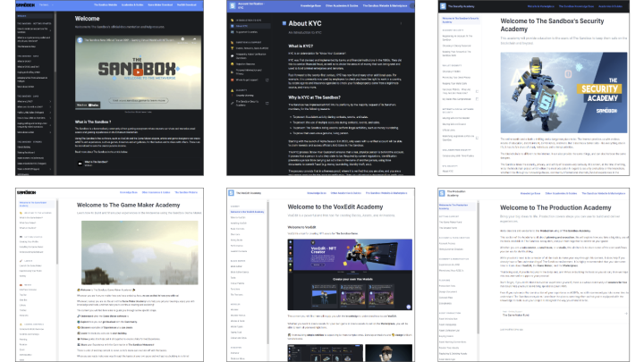Click the VoxEdit NFT Creator screenshot image

click(350, 274)
